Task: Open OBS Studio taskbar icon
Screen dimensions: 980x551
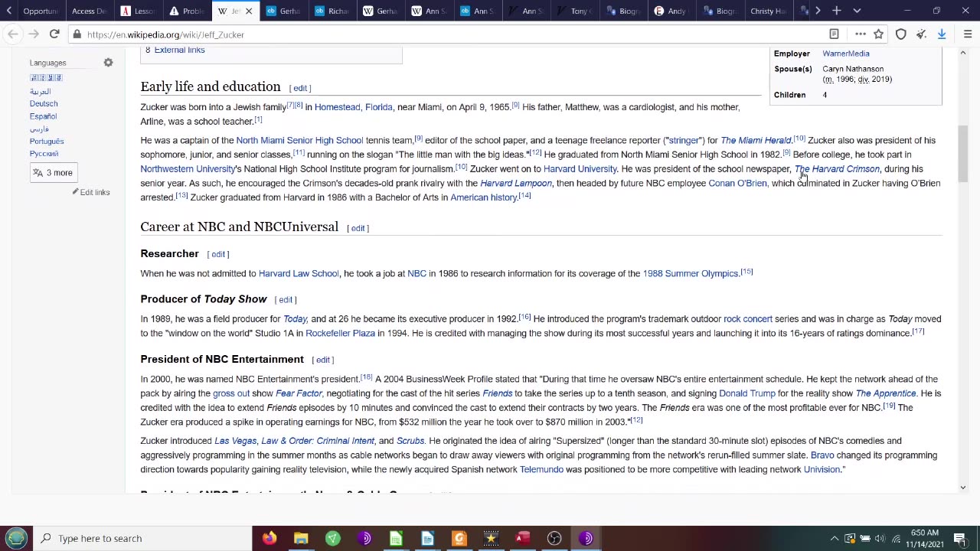Action: click(x=554, y=538)
